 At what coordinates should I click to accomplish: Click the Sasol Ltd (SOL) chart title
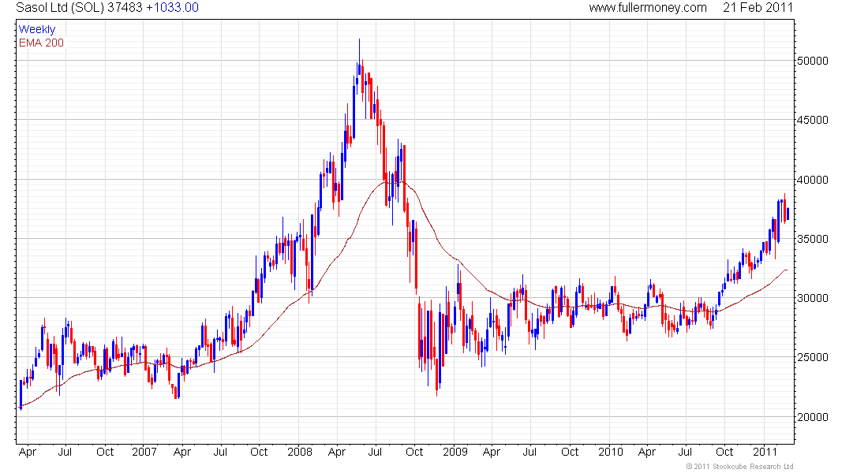pyautogui.click(x=60, y=8)
